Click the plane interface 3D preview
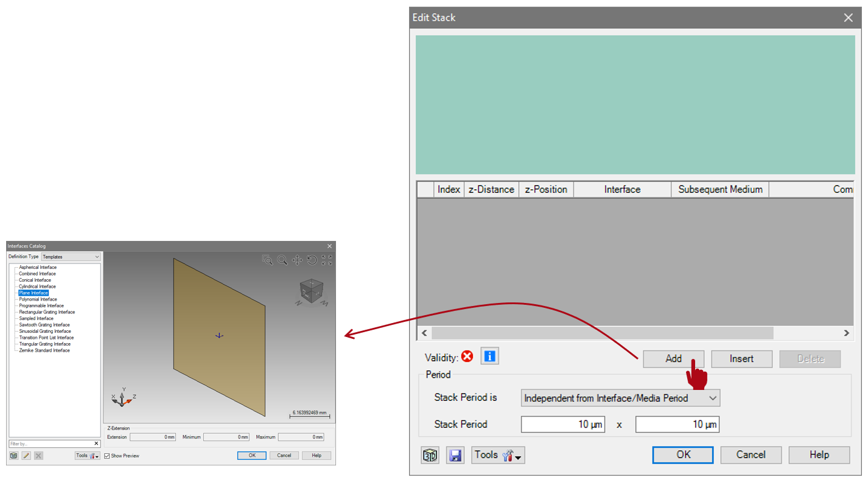The height and width of the screenshot is (480, 868). [219, 337]
